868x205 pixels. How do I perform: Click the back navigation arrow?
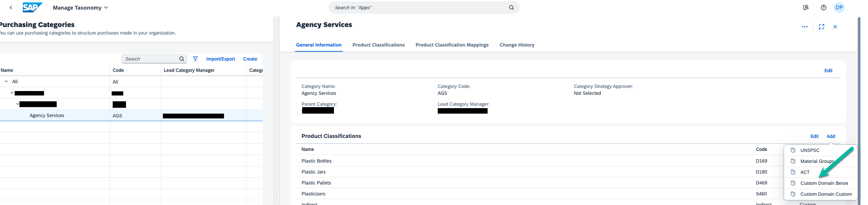[x=11, y=8]
